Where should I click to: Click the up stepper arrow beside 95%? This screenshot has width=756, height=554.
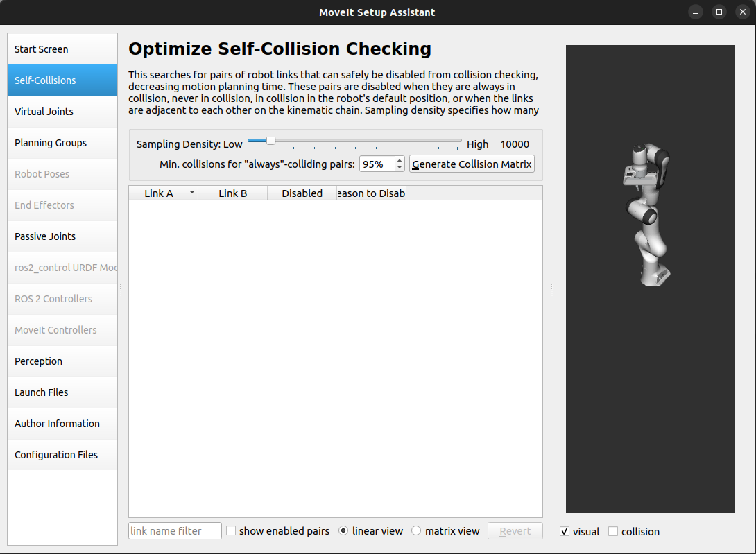(x=400, y=160)
